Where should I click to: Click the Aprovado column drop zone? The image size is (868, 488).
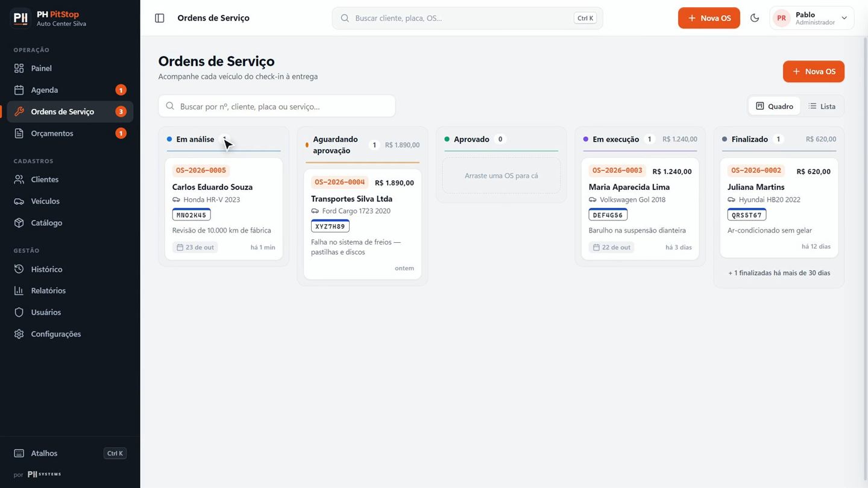click(x=502, y=175)
